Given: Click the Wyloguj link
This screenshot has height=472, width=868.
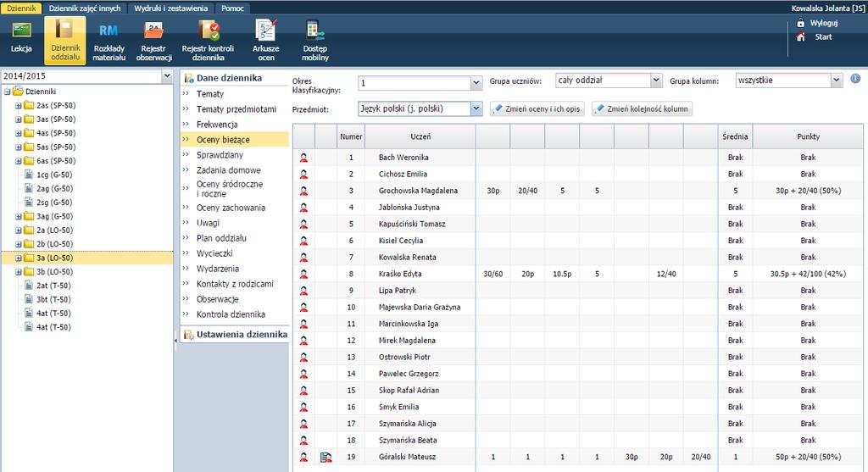Looking at the screenshot, I should [x=824, y=23].
